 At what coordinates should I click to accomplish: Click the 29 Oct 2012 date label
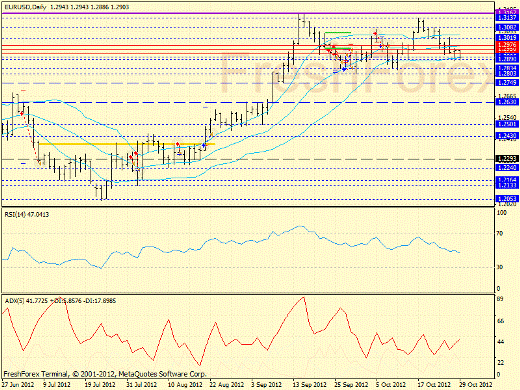tap(476, 385)
